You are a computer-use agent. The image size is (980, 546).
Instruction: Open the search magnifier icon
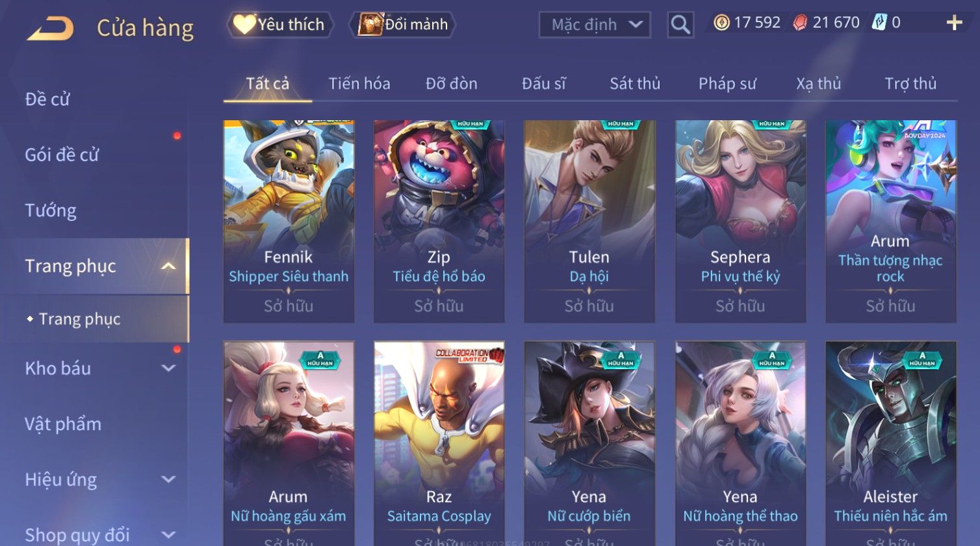[x=680, y=25]
